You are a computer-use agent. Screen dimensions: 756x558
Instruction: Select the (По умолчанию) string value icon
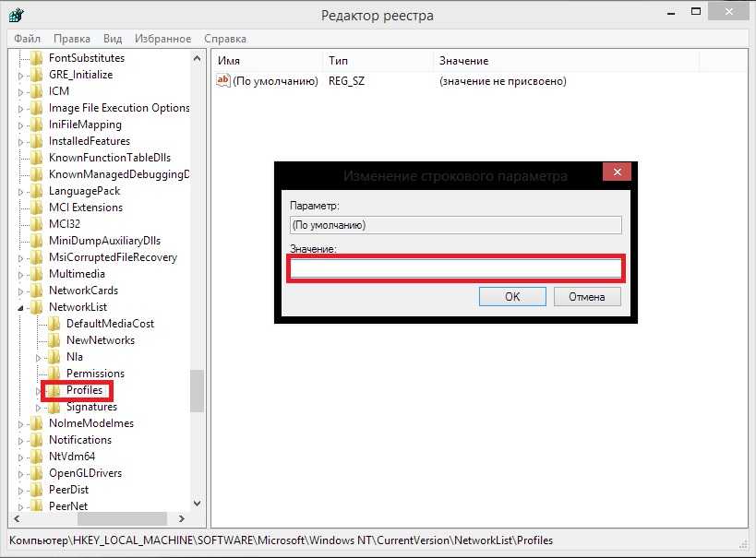pos(222,81)
